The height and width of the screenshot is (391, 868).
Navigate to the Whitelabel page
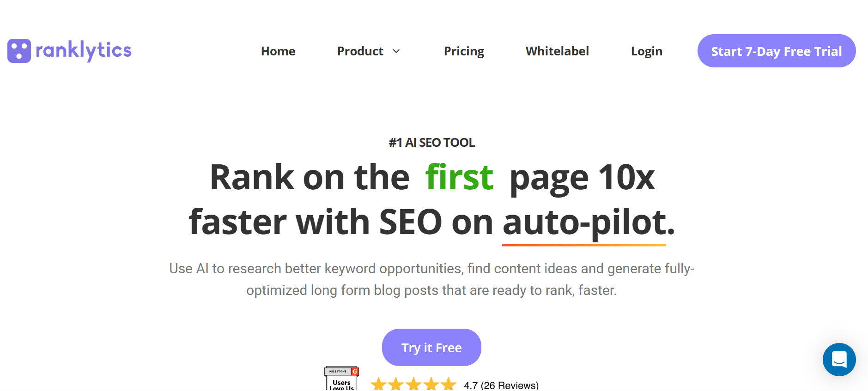pyautogui.click(x=557, y=51)
